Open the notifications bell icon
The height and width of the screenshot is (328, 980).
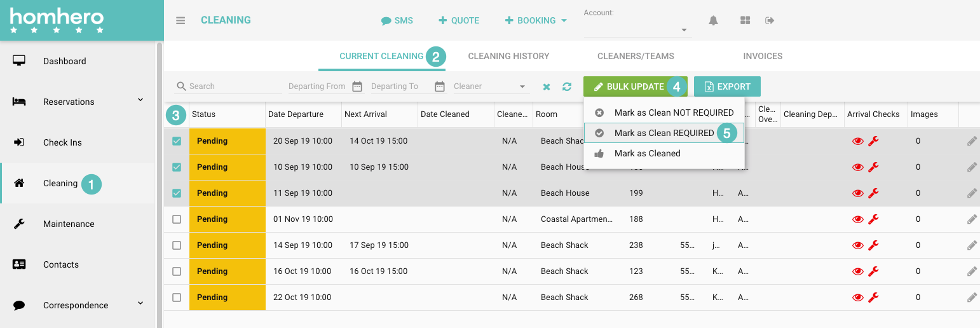[713, 20]
